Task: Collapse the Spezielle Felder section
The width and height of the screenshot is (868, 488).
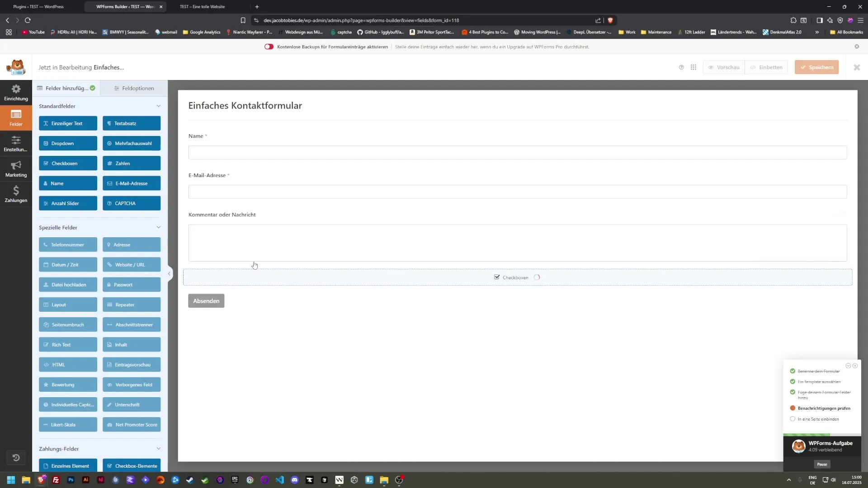Action: click(x=159, y=227)
